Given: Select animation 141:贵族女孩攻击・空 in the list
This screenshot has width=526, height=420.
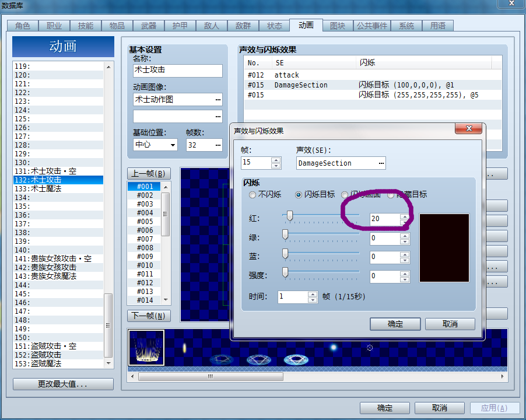Looking at the screenshot, I should (x=58, y=258).
